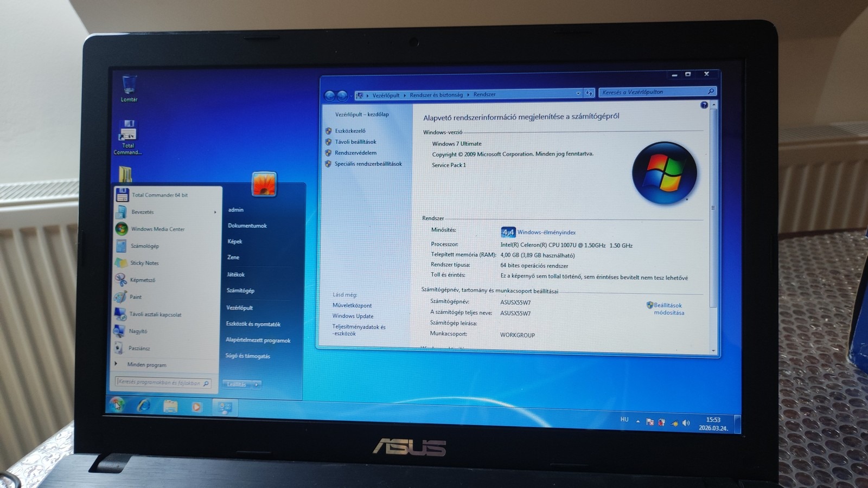
Task: Open Windows Update link in sidebar
Action: [x=353, y=316]
